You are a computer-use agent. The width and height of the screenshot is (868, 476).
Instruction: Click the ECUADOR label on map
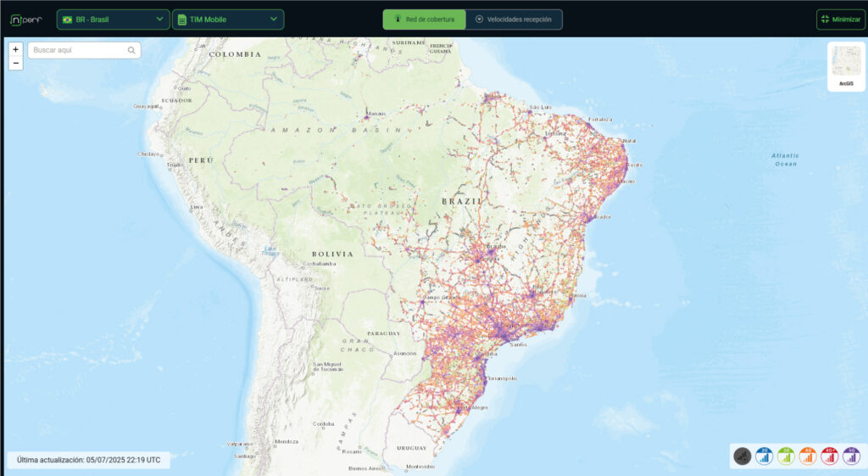pyautogui.click(x=176, y=100)
